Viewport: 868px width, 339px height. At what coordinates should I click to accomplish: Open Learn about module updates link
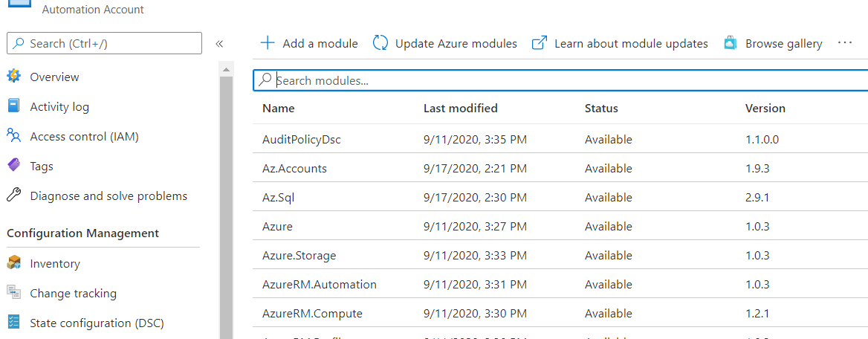[x=620, y=43]
